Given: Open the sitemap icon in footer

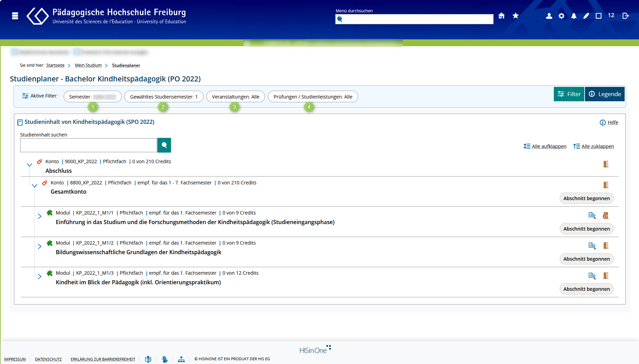Looking at the screenshot, I should point(181,359).
